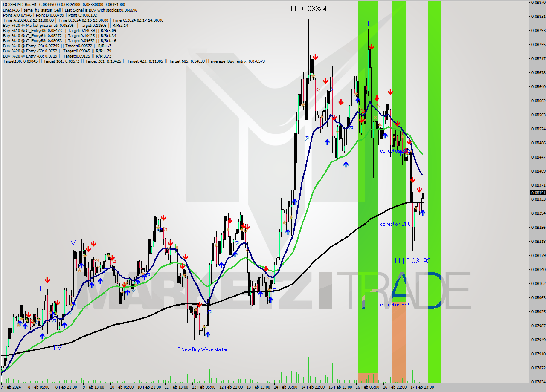Select the 'correction 87.5' label
Viewport: 546px width, 392px height.
pos(395,305)
